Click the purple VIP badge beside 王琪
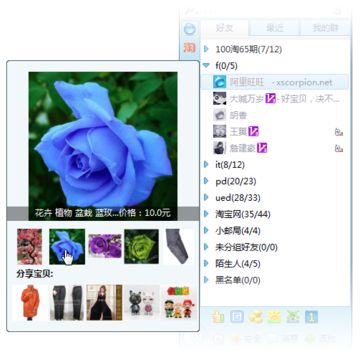360x360 pixels. [254, 131]
